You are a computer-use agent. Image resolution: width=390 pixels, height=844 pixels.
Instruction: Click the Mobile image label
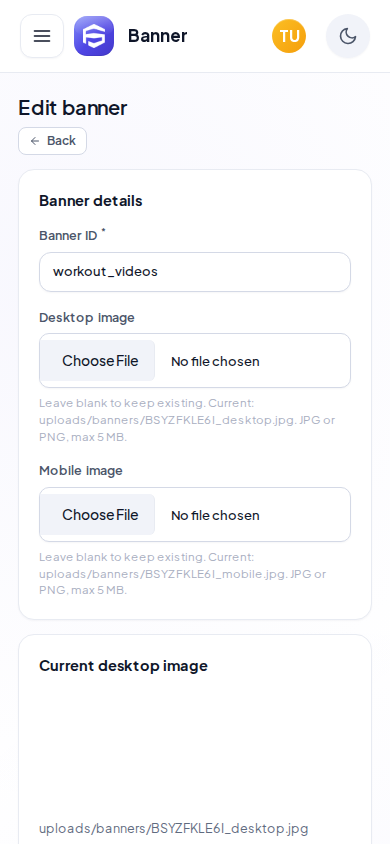(81, 470)
